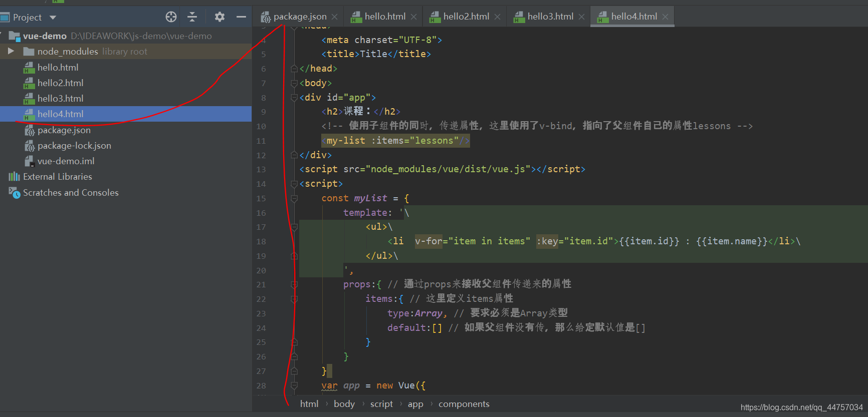Close the hello.html tab
The image size is (868, 417).
(x=413, y=17)
